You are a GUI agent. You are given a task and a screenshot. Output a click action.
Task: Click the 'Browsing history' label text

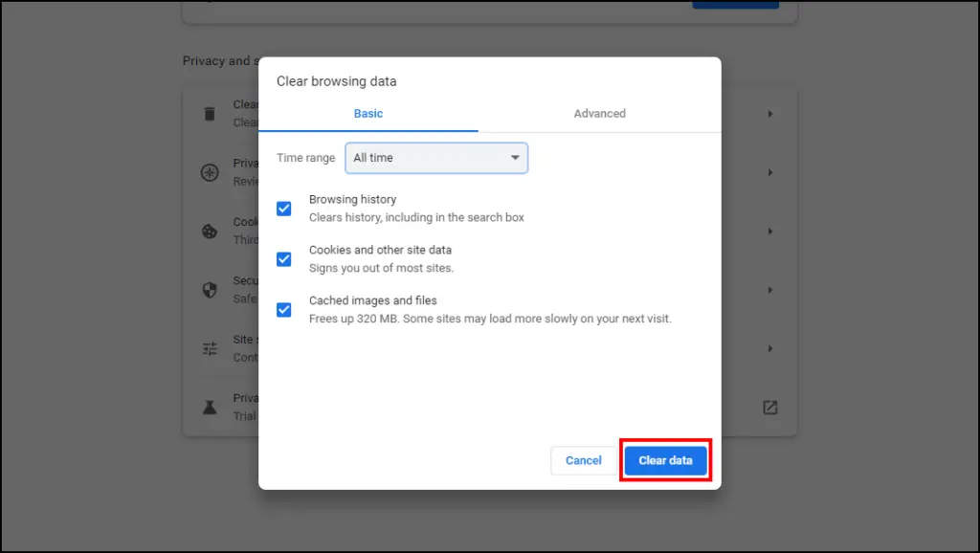point(352,199)
